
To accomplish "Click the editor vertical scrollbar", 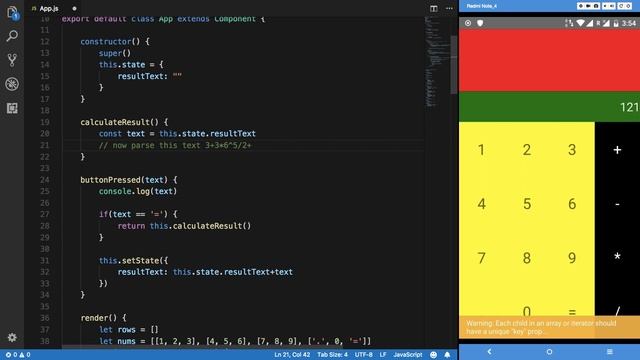I will 454,64.
